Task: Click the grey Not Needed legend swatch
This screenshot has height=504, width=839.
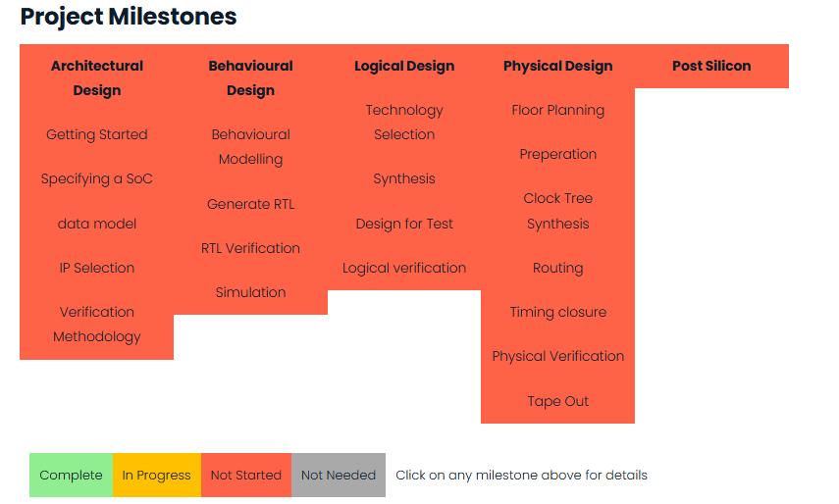Action: pos(339,476)
